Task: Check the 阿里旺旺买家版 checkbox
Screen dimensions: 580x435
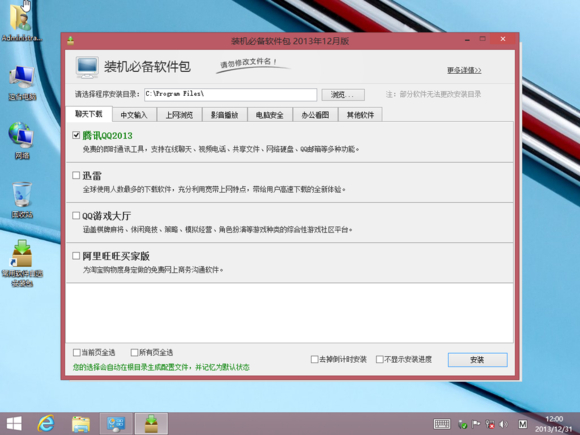Action: click(76, 256)
